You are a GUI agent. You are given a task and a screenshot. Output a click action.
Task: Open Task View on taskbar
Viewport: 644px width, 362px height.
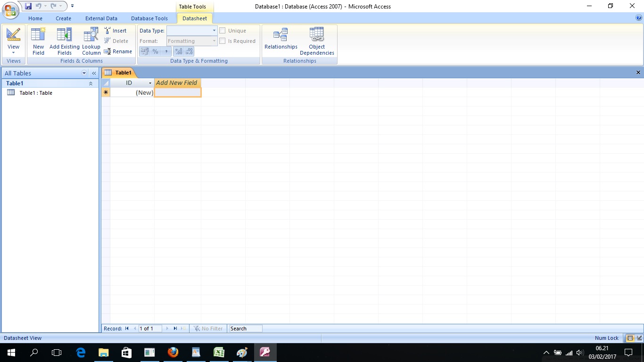(x=57, y=353)
